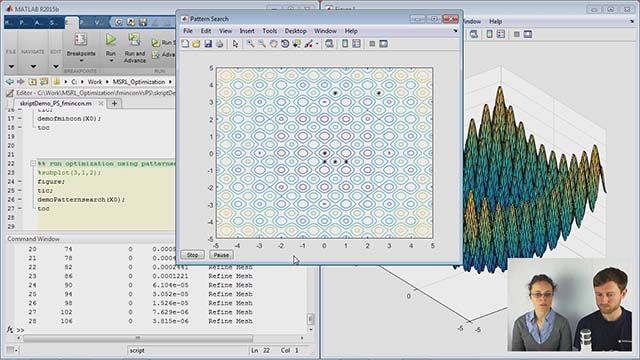Expand the NAVIGATE section dropdown
The height and width of the screenshot is (360, 640).
click(33, 67)
